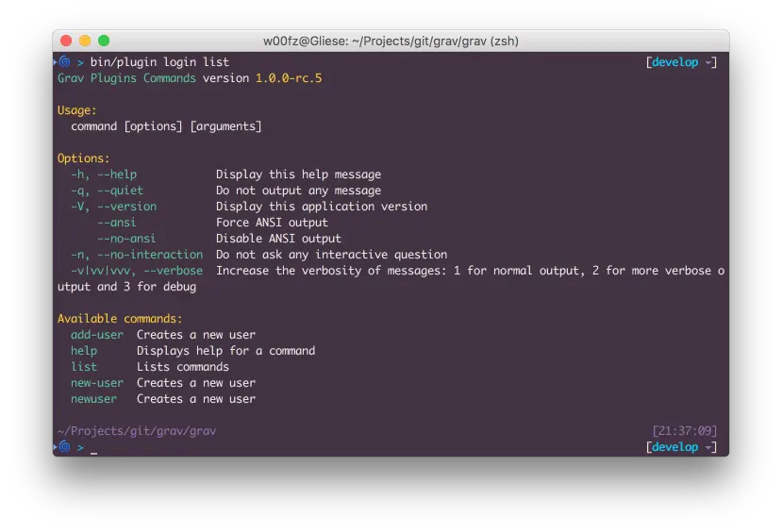Close the terminal window with red button
This screenshot has height=532, width=782.
[x=66, y=41]
